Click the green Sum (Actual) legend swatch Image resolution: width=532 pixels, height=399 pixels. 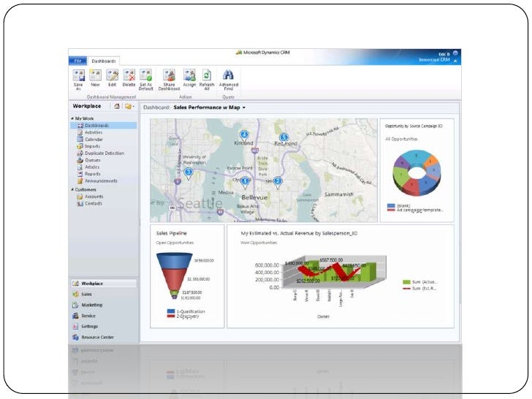click(x=406, y=282)
